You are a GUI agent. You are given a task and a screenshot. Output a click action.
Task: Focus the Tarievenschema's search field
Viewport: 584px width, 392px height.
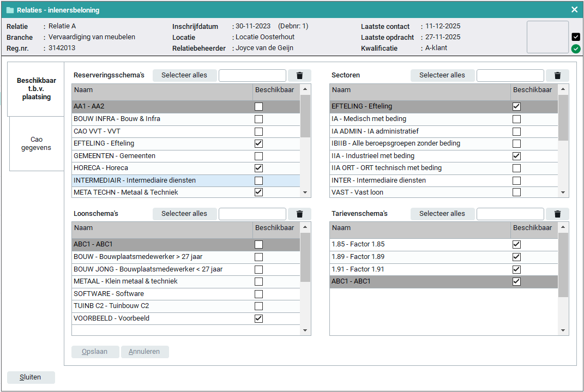point(510,214)
